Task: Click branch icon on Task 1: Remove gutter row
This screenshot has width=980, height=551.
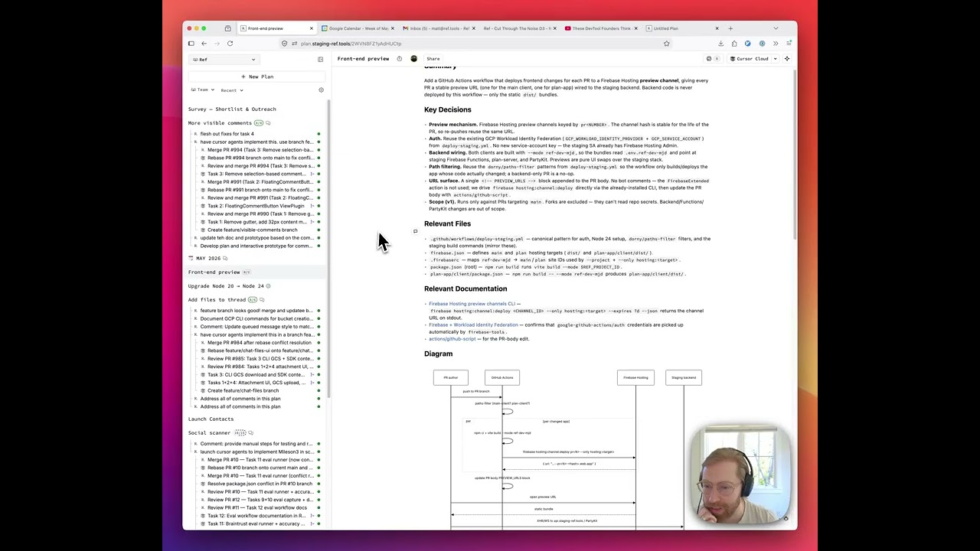Action: 311,222
